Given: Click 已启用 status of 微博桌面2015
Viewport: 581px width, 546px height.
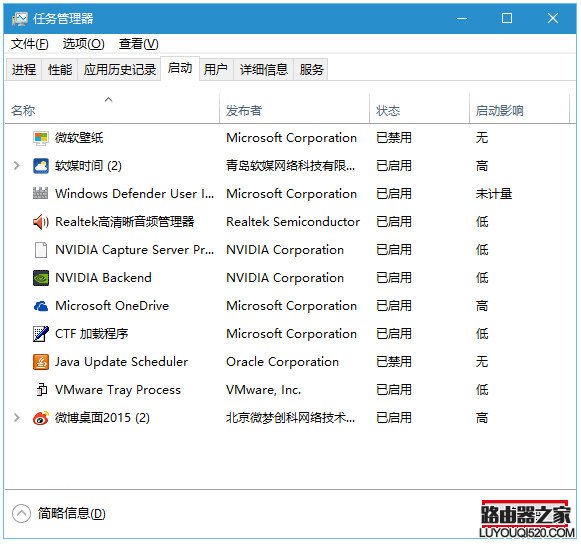Looking at the screenshot, I should pyautogui.click(x=394, y=418).
